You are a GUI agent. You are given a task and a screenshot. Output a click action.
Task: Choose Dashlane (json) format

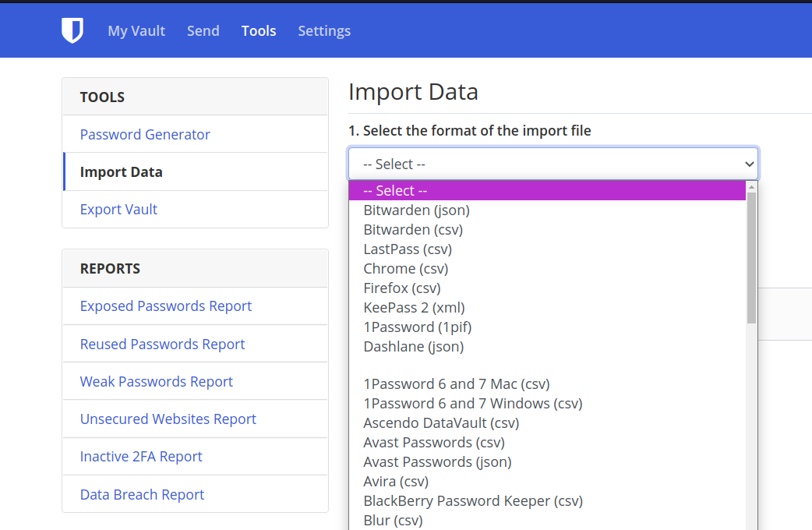547,347
